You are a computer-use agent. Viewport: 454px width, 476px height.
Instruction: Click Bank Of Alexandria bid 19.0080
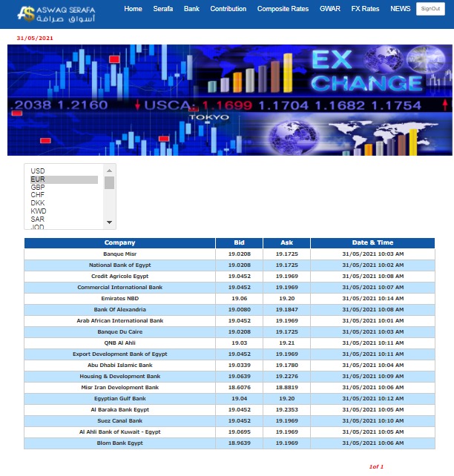tap(240, 310)
